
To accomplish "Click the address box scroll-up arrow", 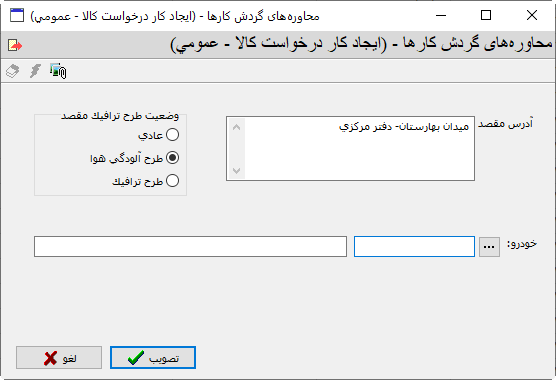I will pyautogui.click(x=237, y=127).
